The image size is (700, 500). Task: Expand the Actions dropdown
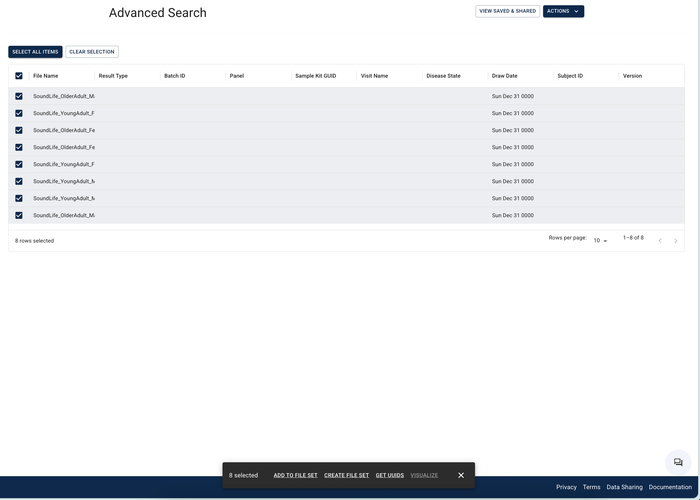tap(563, 11)
